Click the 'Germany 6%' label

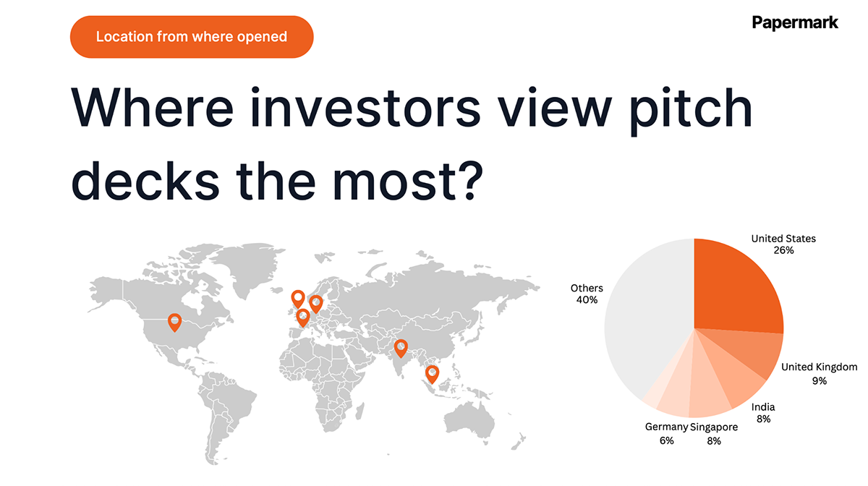pos(665,433)
